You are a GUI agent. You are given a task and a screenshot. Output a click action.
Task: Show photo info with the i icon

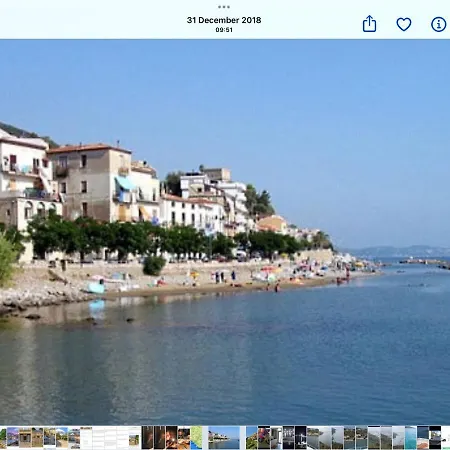438,24
